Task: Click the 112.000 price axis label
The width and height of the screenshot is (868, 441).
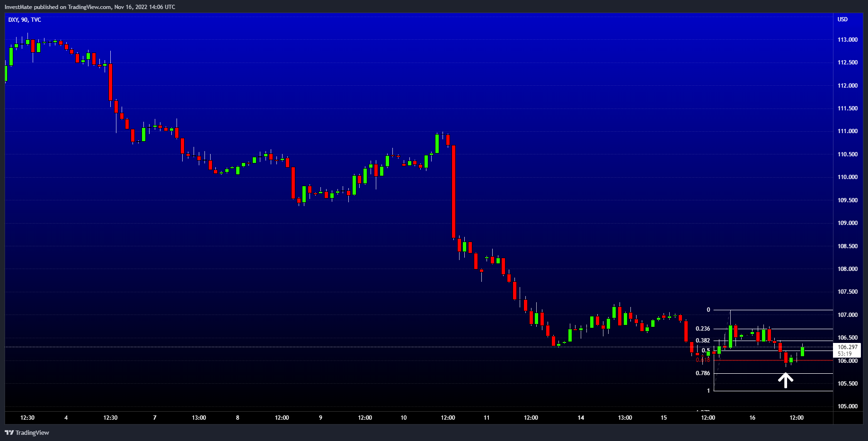Action: pos(847,86)
